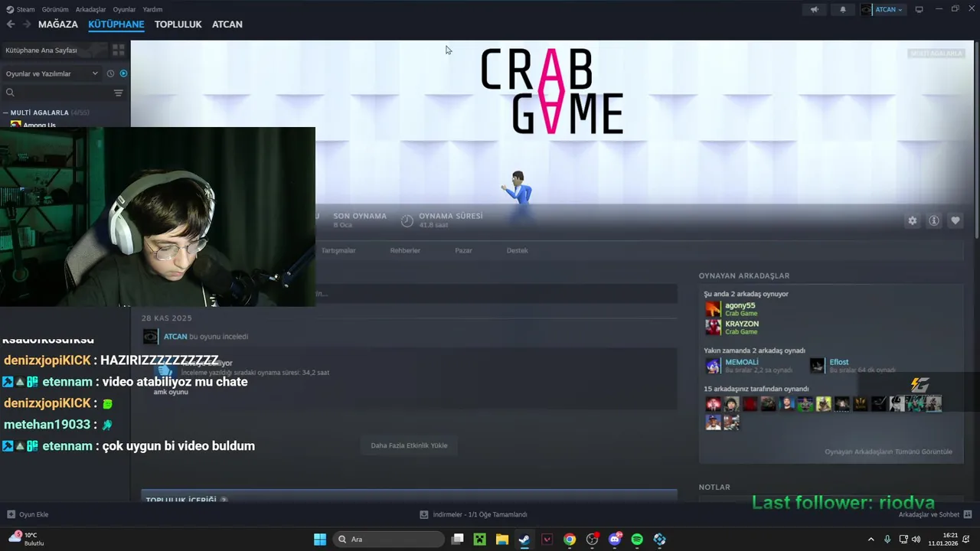Launch Minecraft from the taskbar
This screenshot has height=551, width=980.
[x=479, y=540]
